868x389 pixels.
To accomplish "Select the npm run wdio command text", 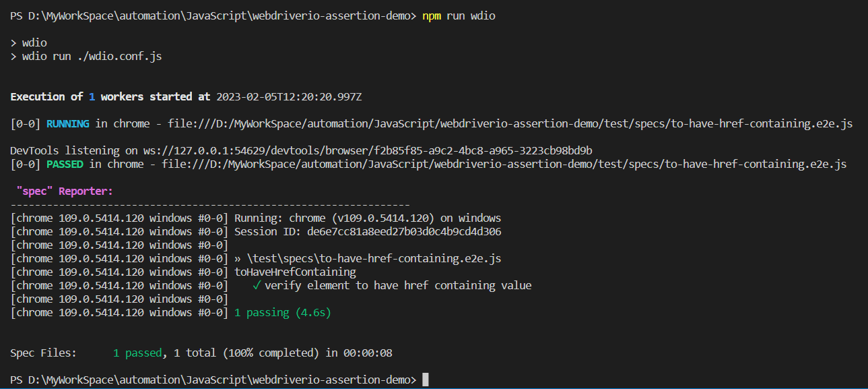I will [457, 15].
